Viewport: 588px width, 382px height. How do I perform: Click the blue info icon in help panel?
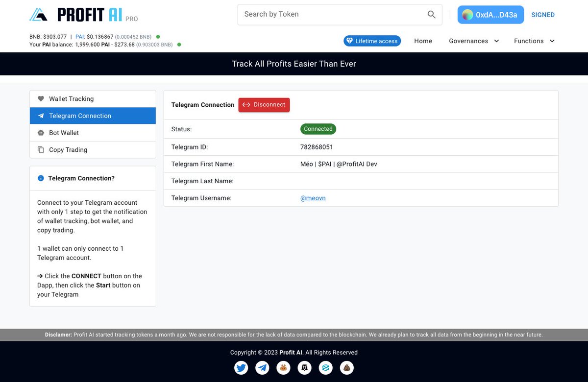click(41, 178)
